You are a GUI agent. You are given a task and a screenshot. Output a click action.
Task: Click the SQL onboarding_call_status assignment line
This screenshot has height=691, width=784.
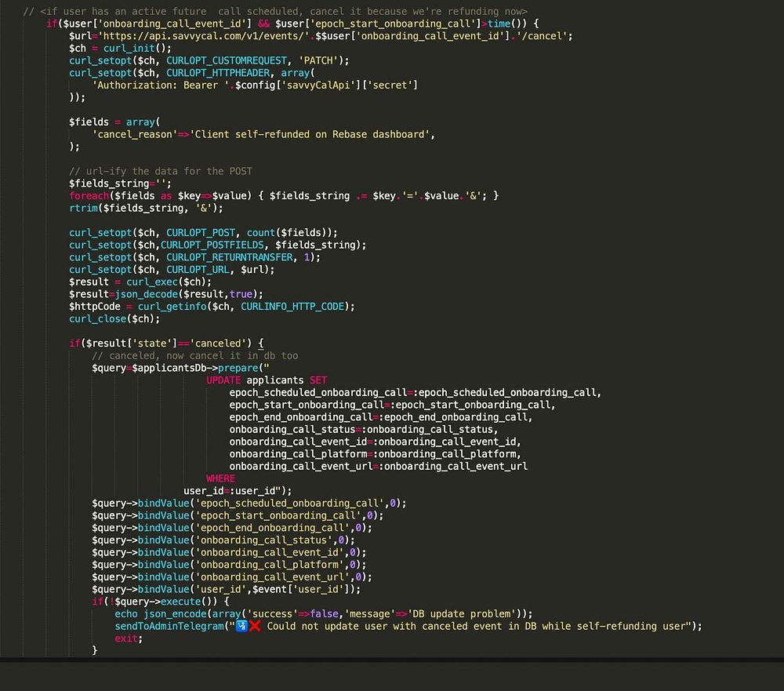(x=364, y=429)
